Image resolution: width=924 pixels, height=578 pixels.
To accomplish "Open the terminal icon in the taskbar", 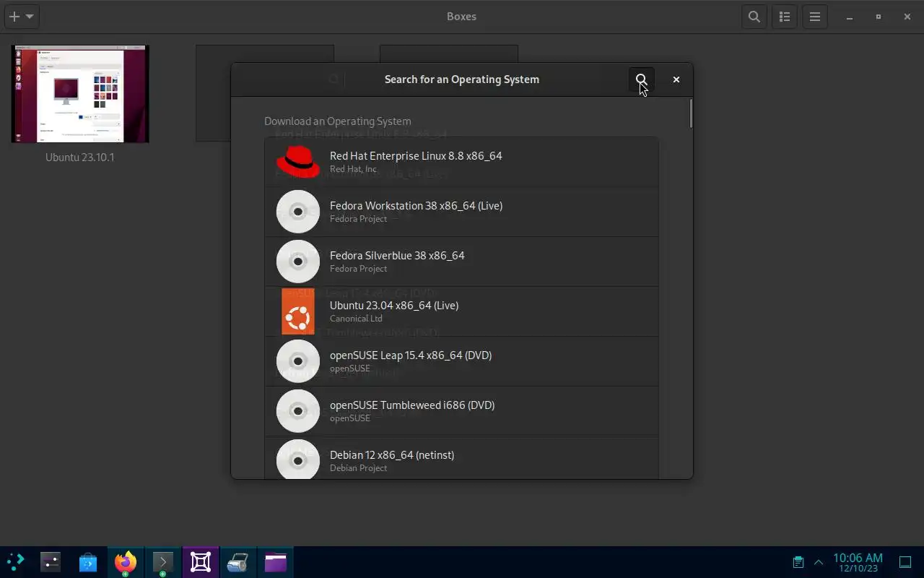I will pyautogui.click(x=163, y=562).
